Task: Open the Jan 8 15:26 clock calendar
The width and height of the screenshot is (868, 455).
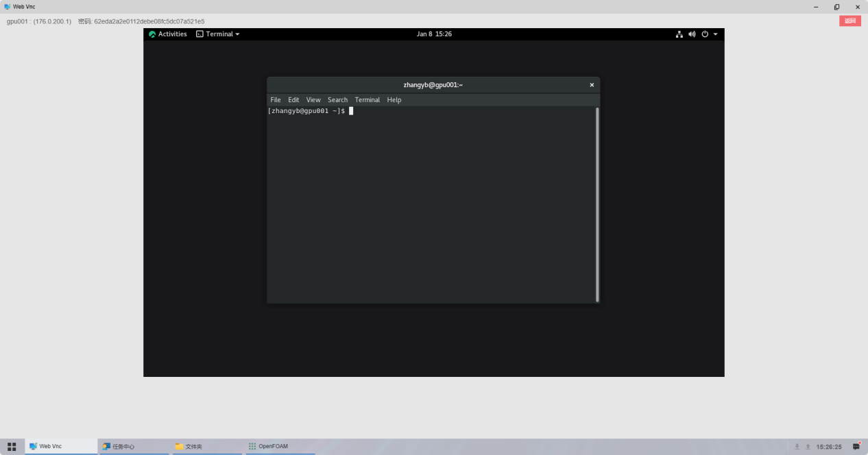Action: click(x=434, y=34)
